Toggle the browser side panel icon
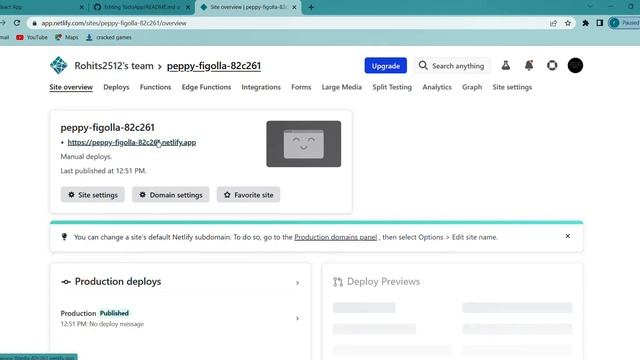640x360 pixels. (x=600, y=23)
